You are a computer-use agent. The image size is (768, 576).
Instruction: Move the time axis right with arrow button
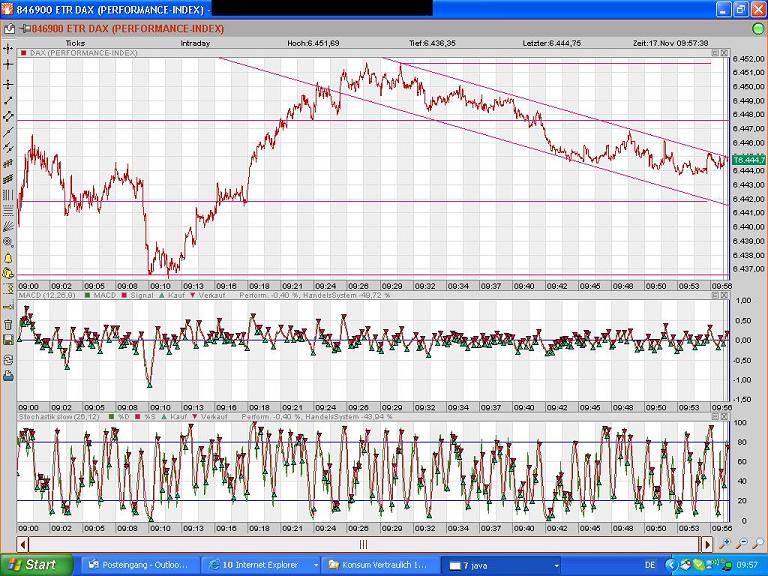click(x=706, y=544)
